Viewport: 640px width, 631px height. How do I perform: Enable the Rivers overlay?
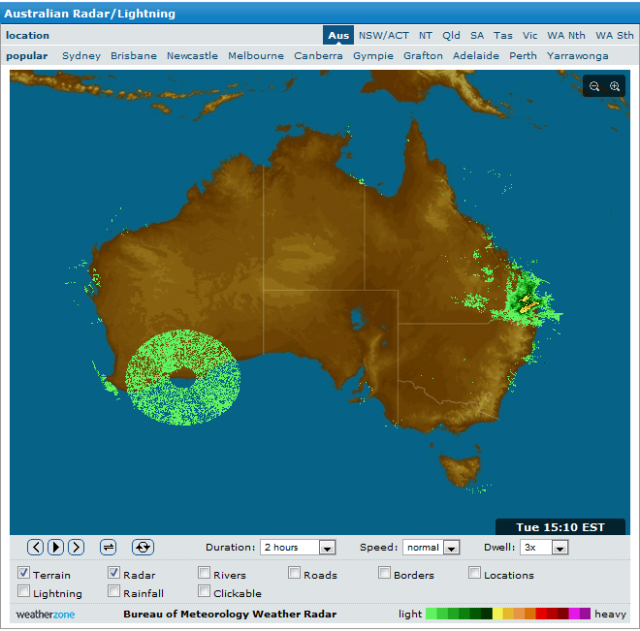204,573
